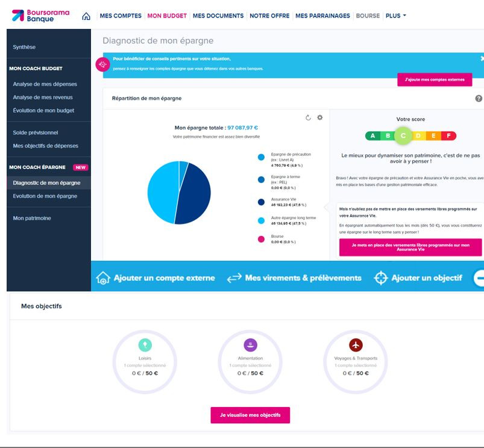Viewport: 484px width, 448px height.
Task: Open Analyse de mes dépenses
Action: point(45,84)
